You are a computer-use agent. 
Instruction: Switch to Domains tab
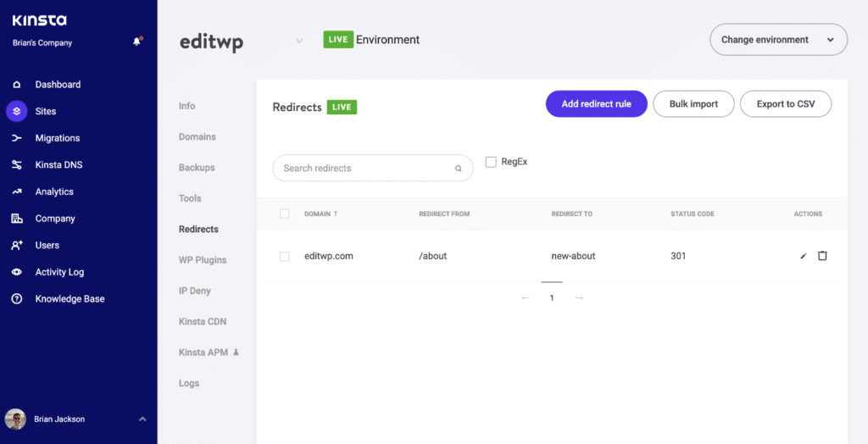(197, 136)
